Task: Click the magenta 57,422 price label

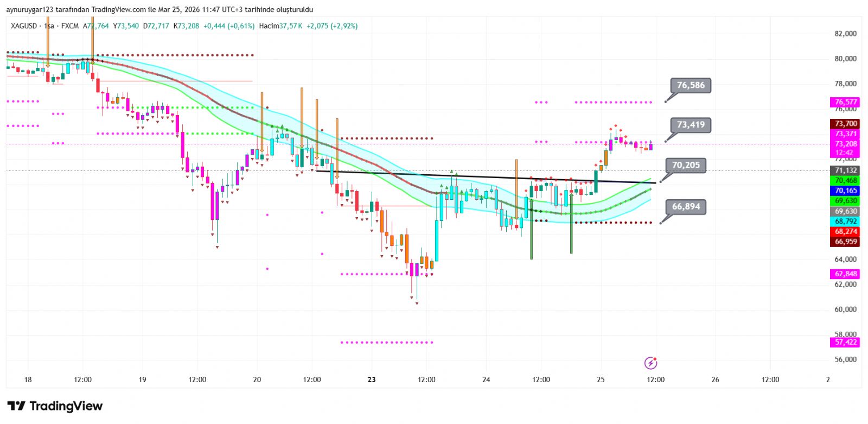Action: [x=846, y=342]
